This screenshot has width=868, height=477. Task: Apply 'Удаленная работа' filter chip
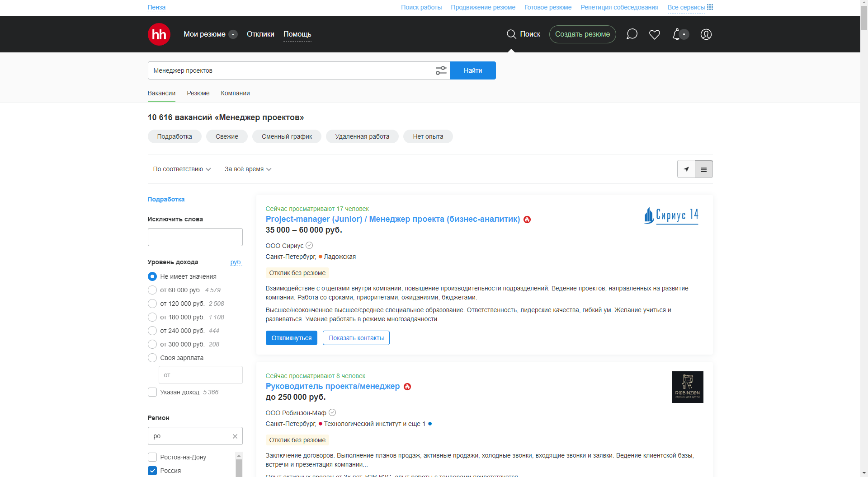click(362, 136)
